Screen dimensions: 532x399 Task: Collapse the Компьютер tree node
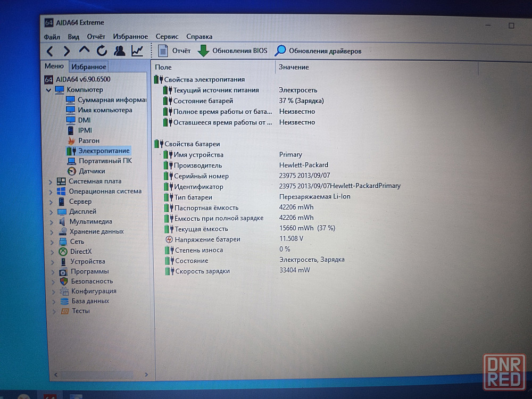(49, 90)
